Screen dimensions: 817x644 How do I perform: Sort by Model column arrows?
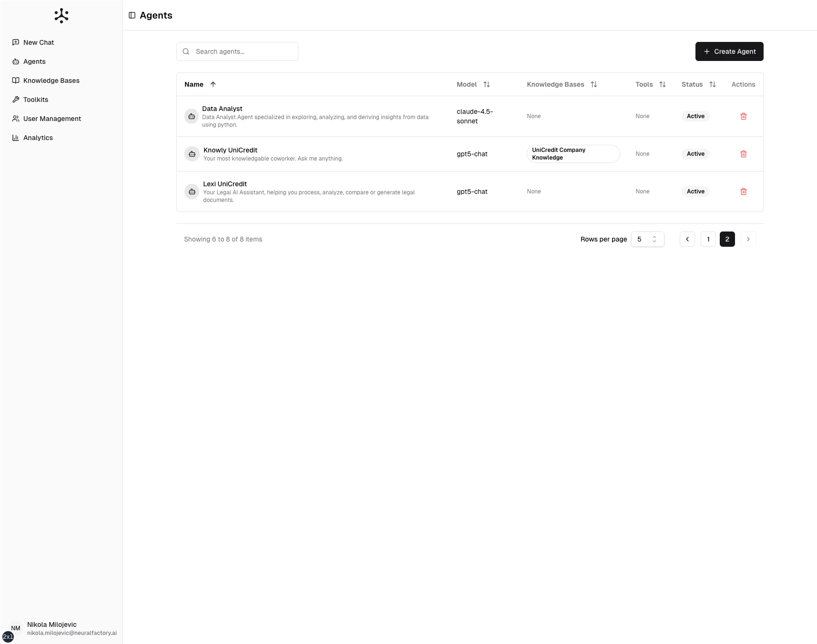coord(486,84)
